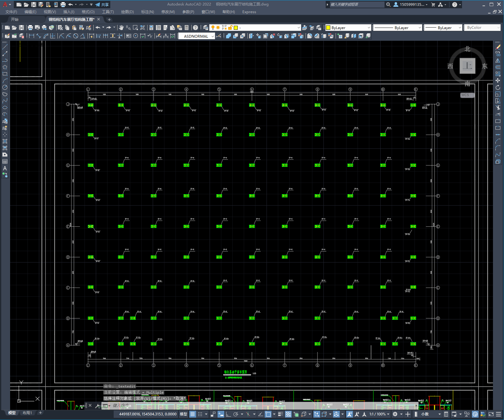
Task: Click the Zoom Window tool icon
Action: [x=135, y=28]
